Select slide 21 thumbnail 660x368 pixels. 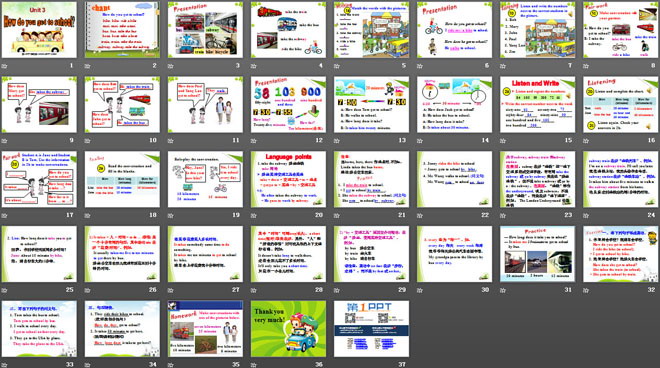pyautogui.click(x=372, y=179)
